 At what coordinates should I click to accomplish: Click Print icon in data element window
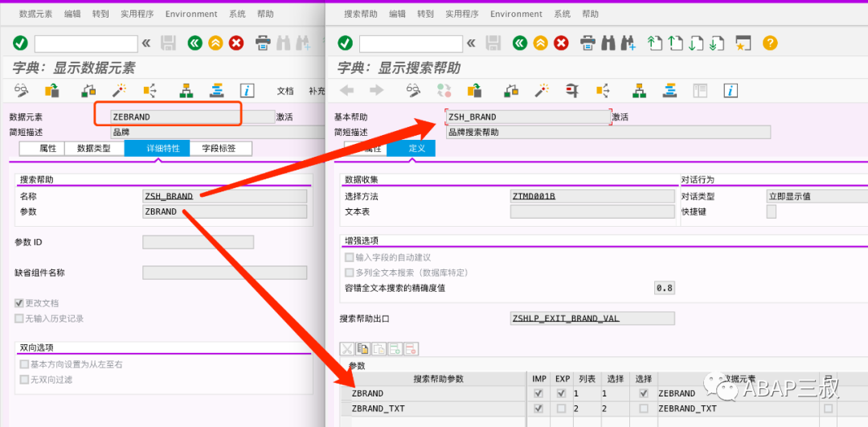pyautogui.click(x=263, y=43)
